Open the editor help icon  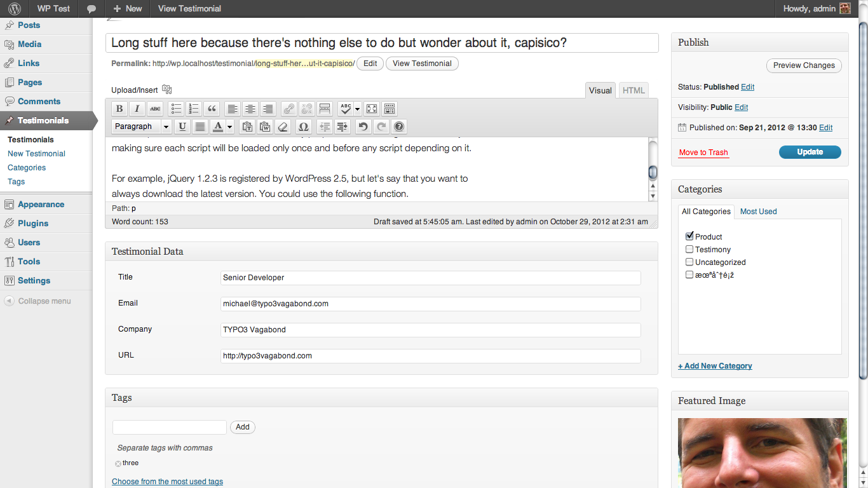tap(398, 126)
